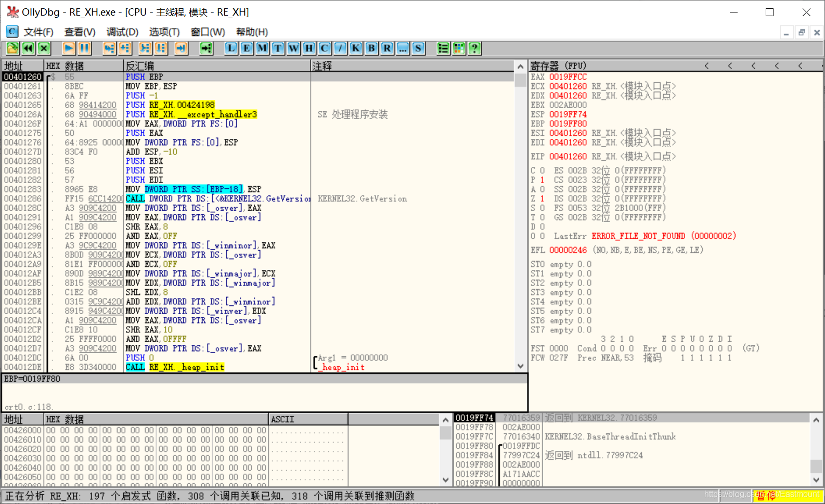Open the 选项(T) menu
This screenshot has width=825, height=504.
point(164,32)
